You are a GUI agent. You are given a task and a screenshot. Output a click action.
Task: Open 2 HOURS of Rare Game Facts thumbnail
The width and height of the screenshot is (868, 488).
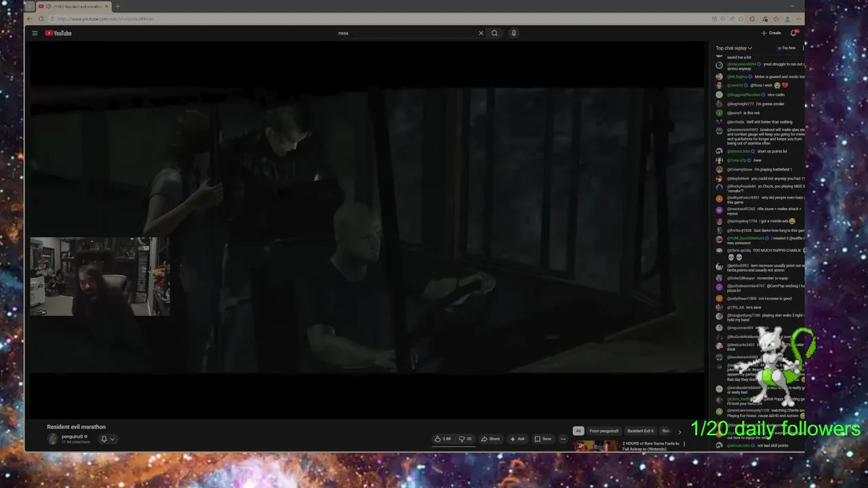(596, 446)
